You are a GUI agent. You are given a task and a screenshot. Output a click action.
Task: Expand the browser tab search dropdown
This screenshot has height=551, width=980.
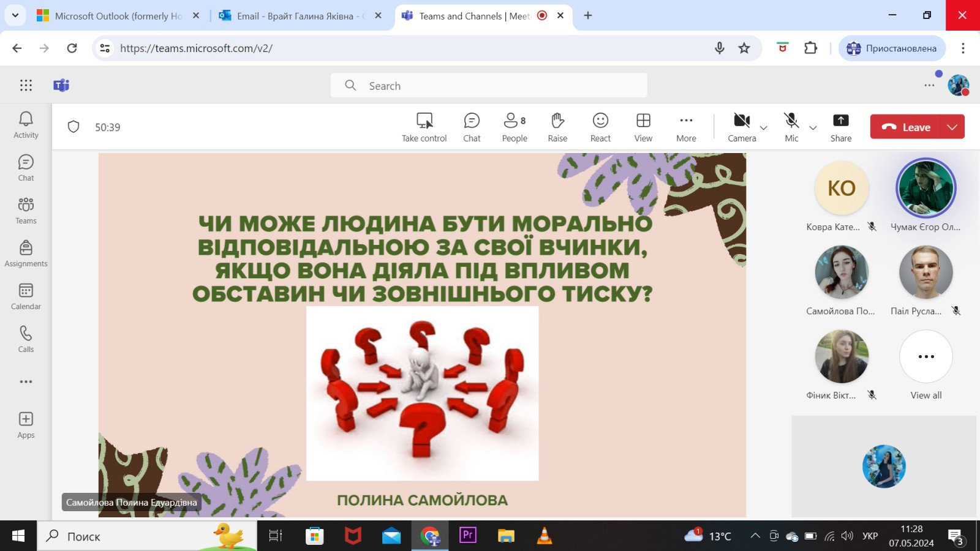point(15,15)
